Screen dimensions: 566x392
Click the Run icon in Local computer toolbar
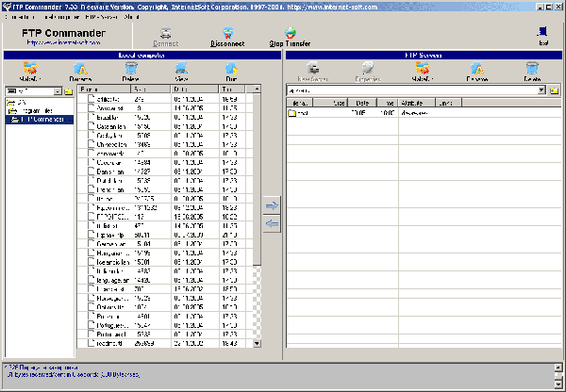[231, 68]
